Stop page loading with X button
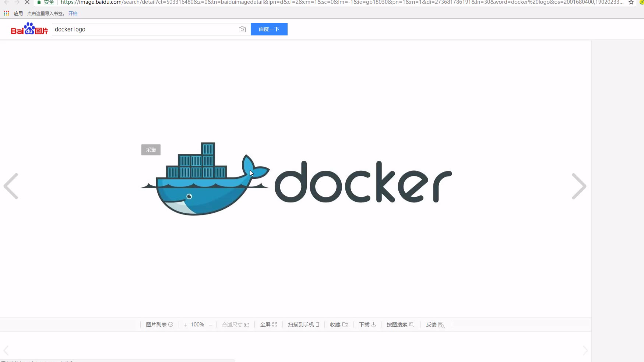 (x=27, y=2)
